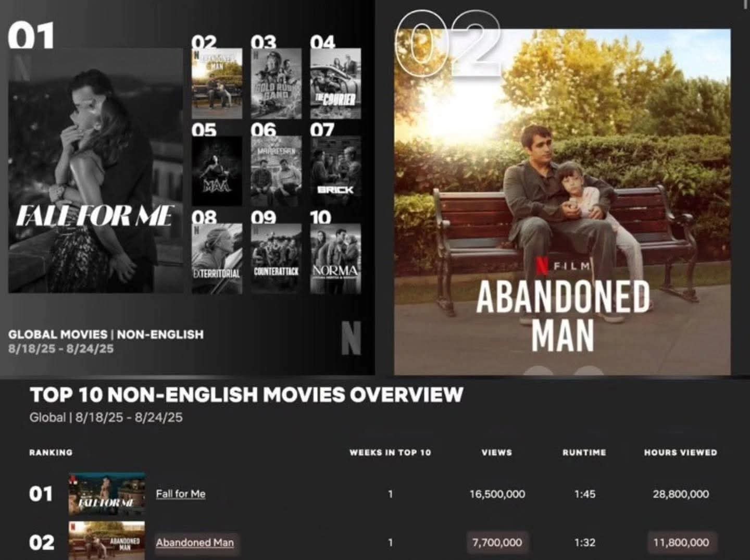
Task: Click the date range under GLOBAL MOVIES caption
Action: tap(61, 349)
